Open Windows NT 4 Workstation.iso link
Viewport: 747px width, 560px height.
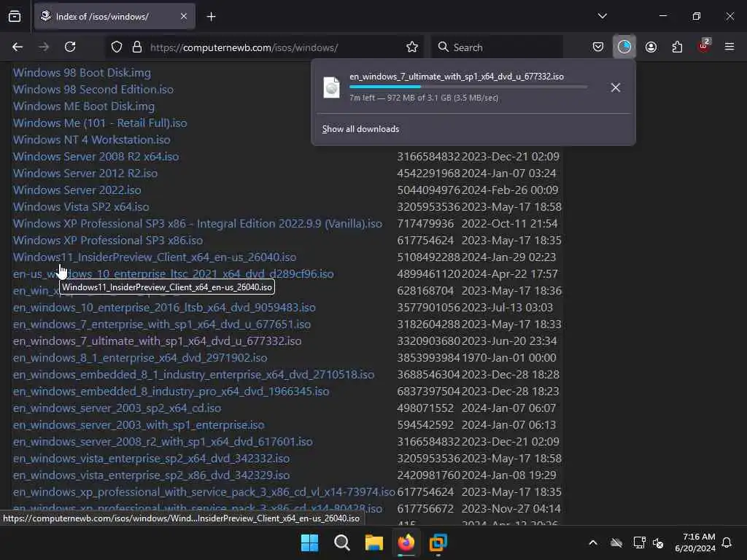pyautogui.click(x=91, y=139)
